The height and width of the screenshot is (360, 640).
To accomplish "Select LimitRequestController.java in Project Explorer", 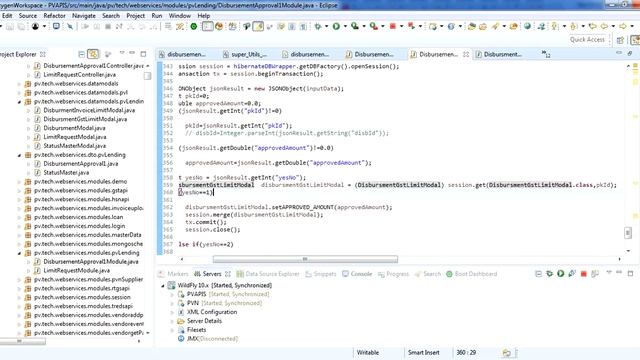I will [79, 75].
